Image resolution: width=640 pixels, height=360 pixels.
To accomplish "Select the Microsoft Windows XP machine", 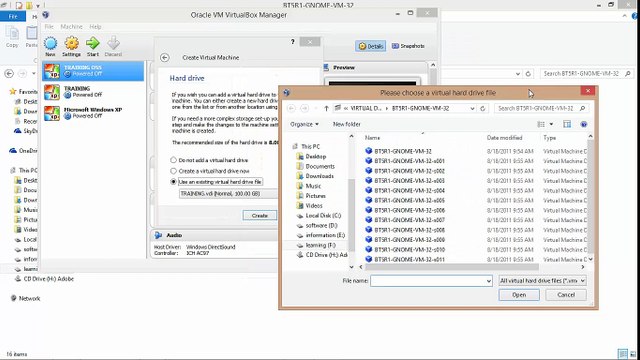I will 93,113.
